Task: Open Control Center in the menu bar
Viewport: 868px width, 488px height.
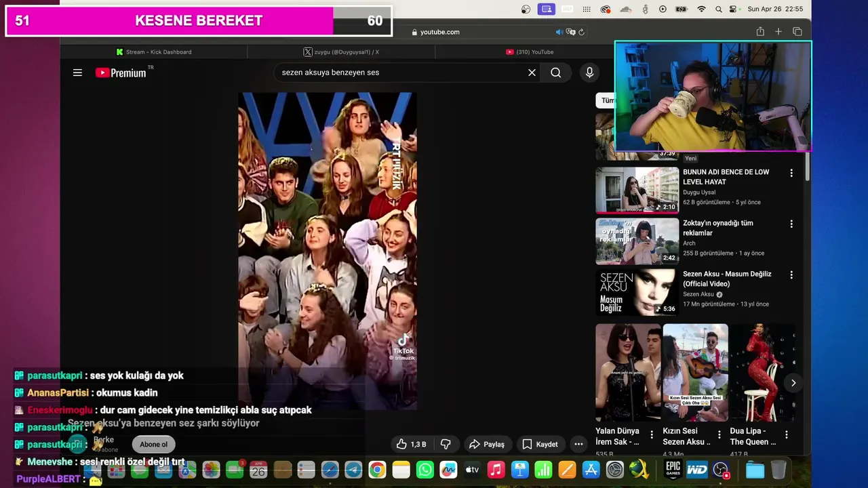Action: (733, 9)
